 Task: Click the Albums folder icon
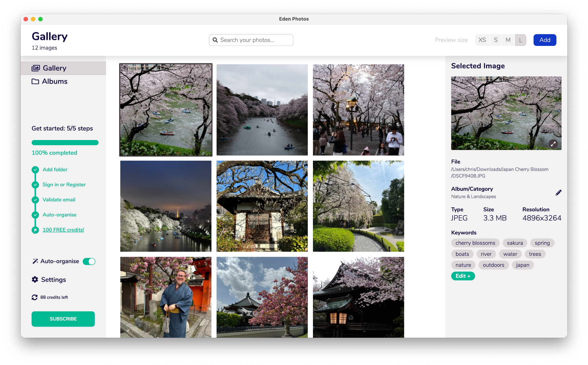[35, 81]
